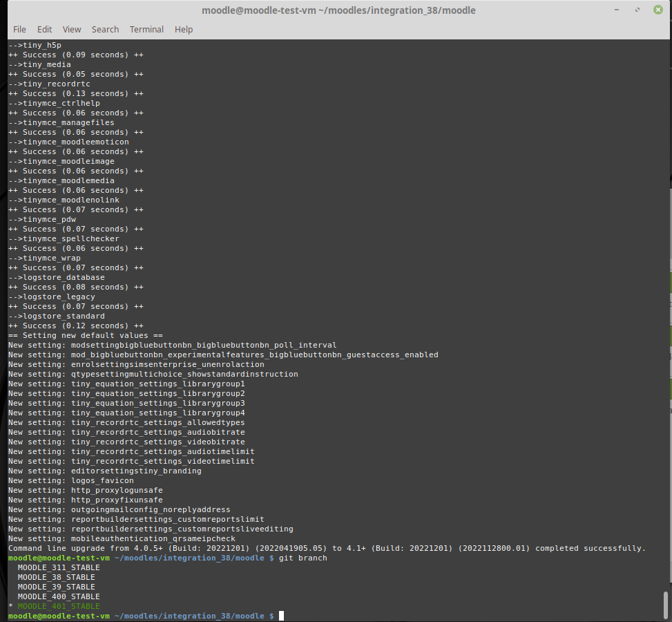The width and height of the screenshot is (672, 622).
Task: Open the Search menu
Action: [105, 29]
